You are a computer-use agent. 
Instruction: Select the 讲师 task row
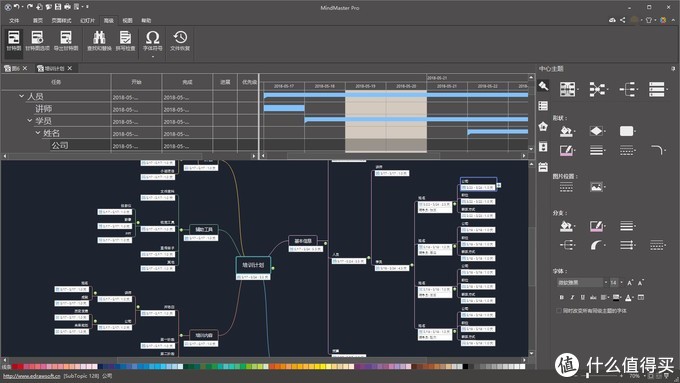(x=129, y=108)
